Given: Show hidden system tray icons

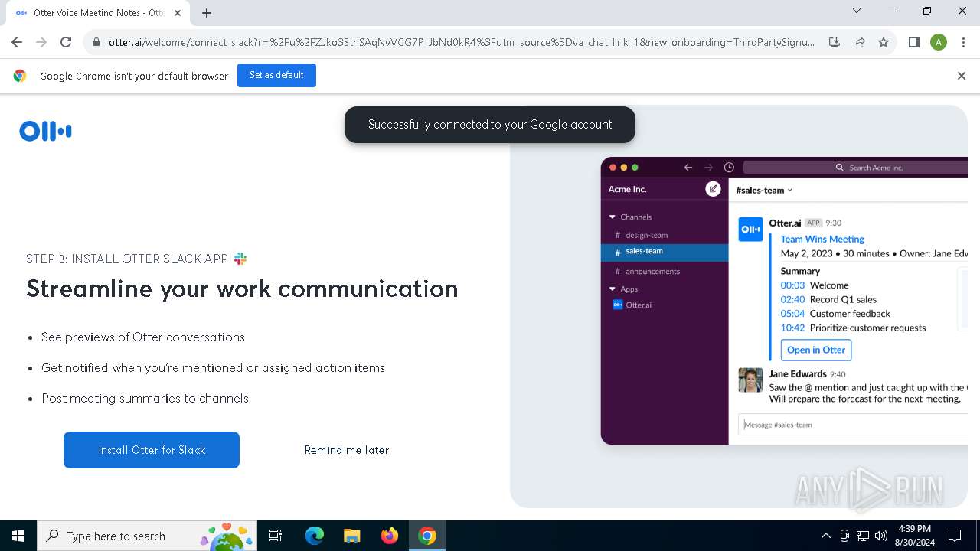Looking at the screenshot, I should coord(825,536).
